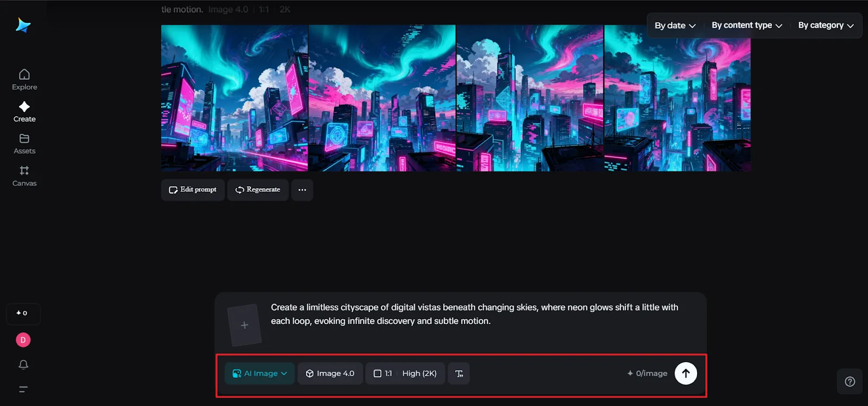Open the help question mark icon
The image size is (868, 406).
pos(850,382)
